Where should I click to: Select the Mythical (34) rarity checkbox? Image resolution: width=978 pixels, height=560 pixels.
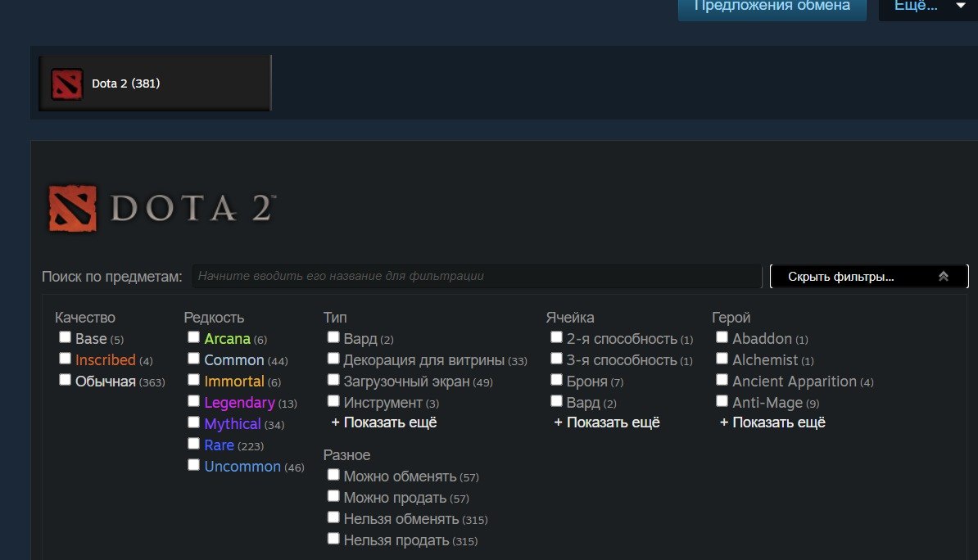click(193, 422)
